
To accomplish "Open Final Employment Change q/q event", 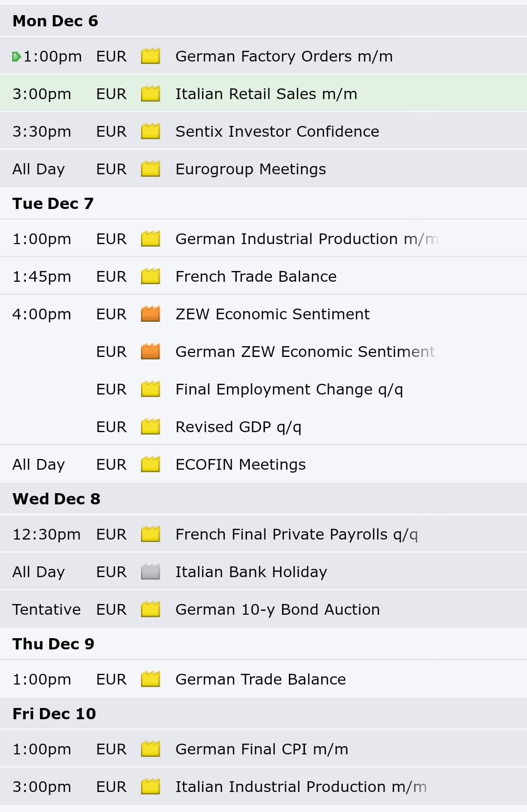I will (x=263, y=389).
